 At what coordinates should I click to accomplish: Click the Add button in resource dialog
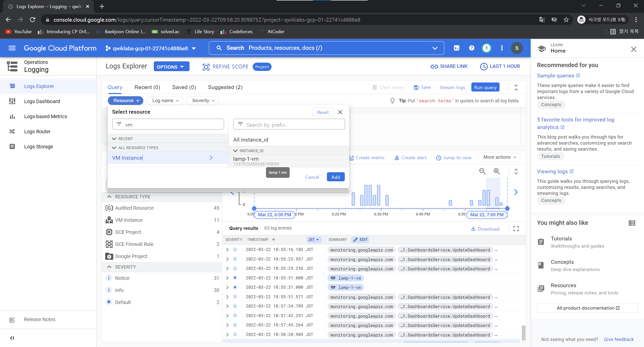(335, 177)
